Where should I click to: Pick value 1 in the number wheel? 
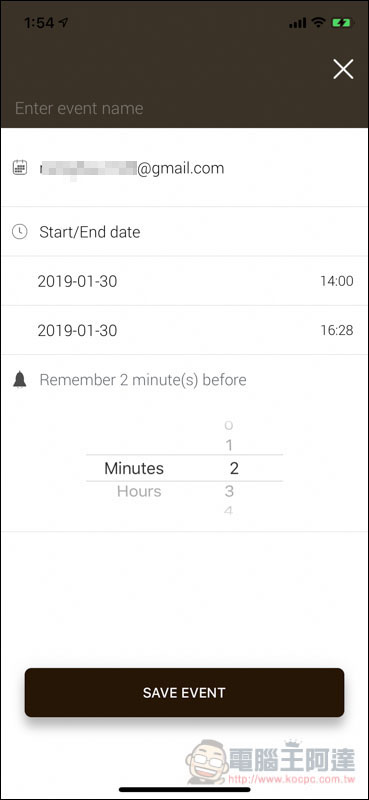(229, 446)
